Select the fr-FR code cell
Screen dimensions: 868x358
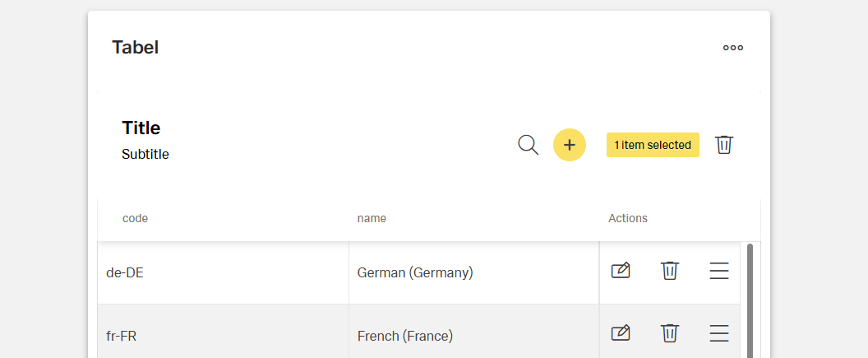[x=123, y=336]
